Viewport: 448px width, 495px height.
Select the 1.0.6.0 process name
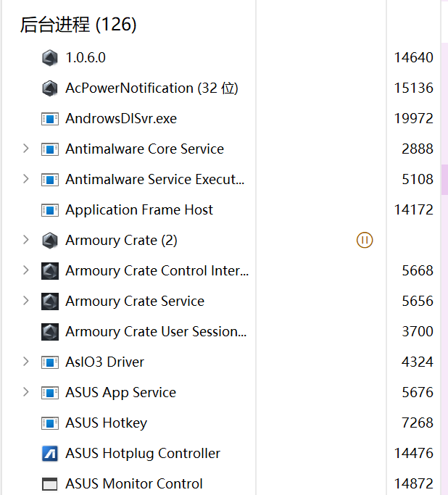[x=86, y=58]
